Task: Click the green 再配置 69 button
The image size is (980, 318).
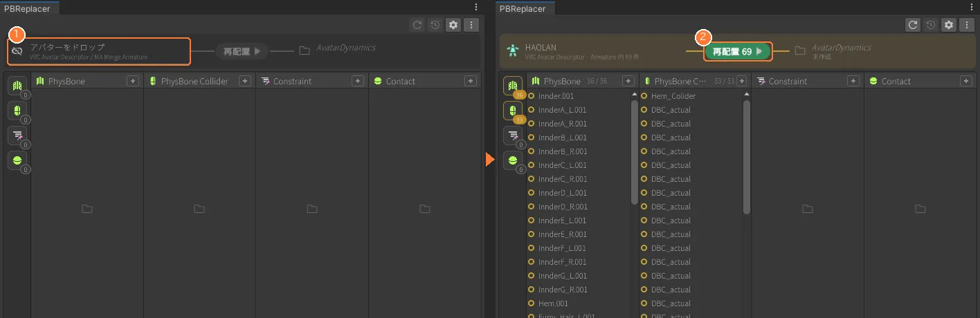Action: 737,51
